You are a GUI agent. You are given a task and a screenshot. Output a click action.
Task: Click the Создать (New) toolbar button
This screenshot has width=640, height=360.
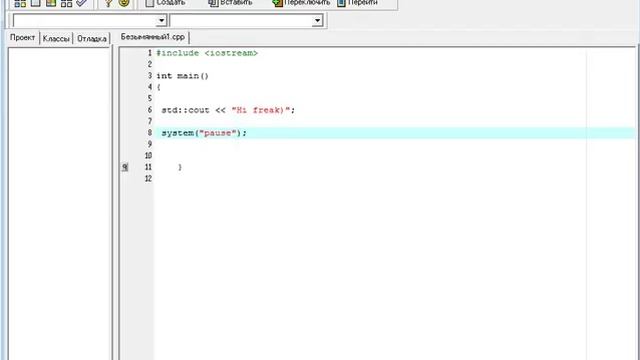pyautogui.click(x=165, y=3)
